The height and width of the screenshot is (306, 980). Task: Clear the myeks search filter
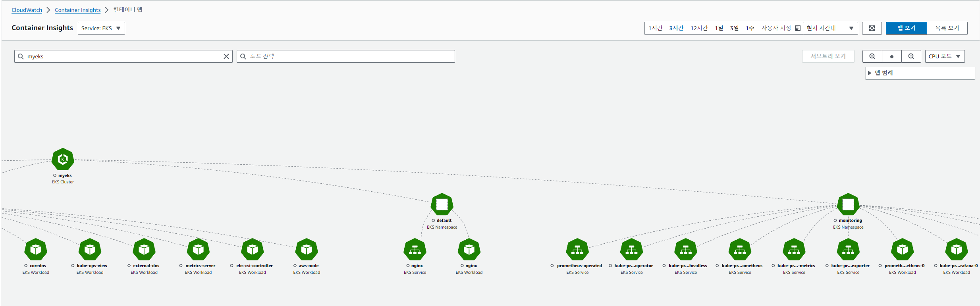point(226,56)
